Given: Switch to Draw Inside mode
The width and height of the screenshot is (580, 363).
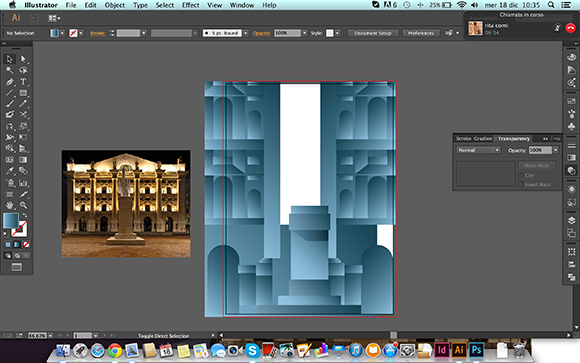Looking at the screenshot, I should (x=26, y=255).
